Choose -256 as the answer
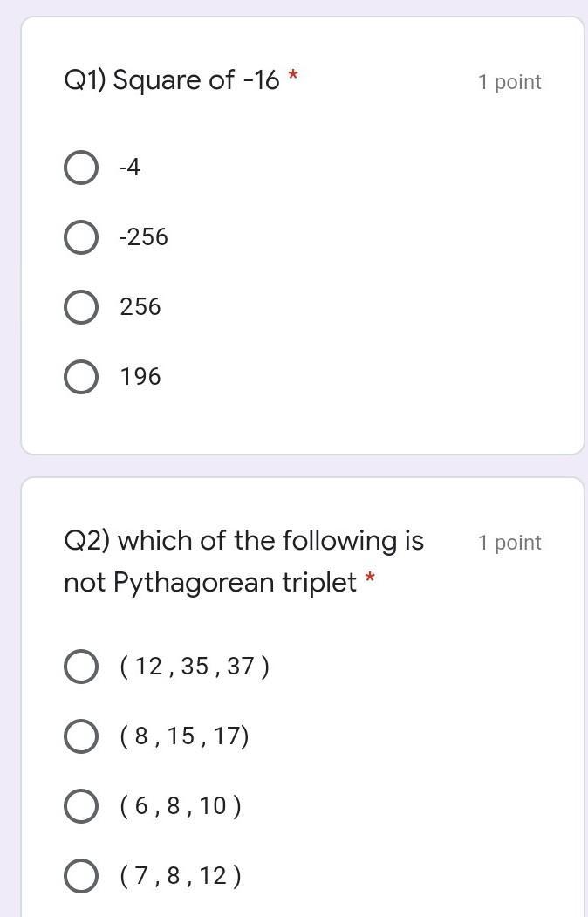This screenshot has width=588, height=917. pos(80,237)
